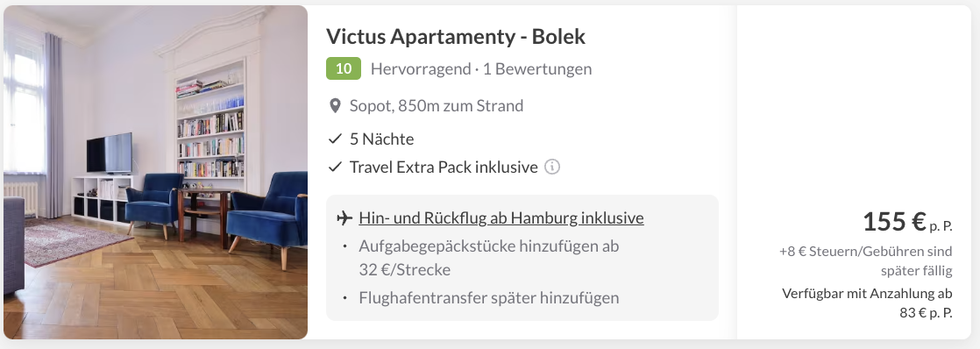
Task: Click the 5 Nächte duration text
Action: 381,139
